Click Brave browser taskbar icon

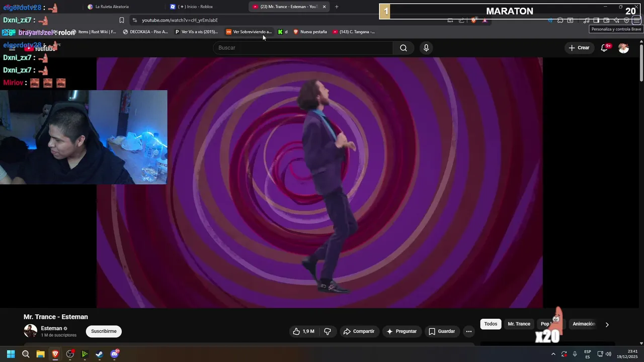point(55,354)
